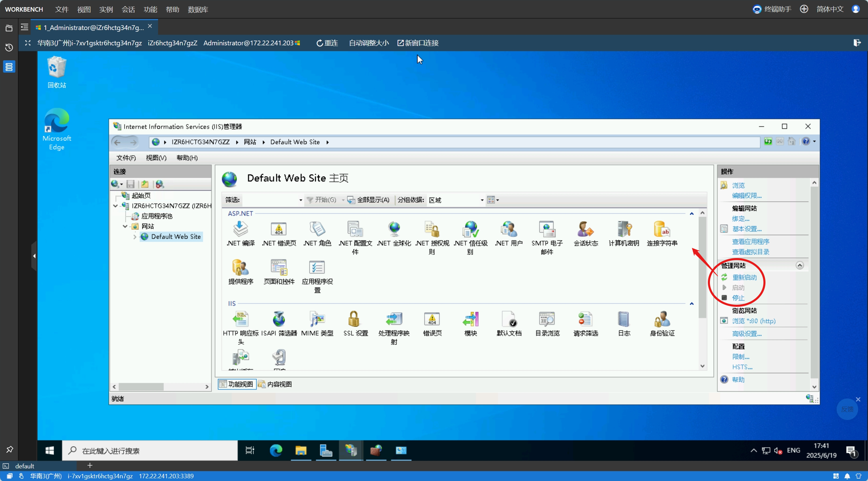The height and width of the screenshot is (481, 868).
Task: Click the Windows Start button
Action: [50, 451]
